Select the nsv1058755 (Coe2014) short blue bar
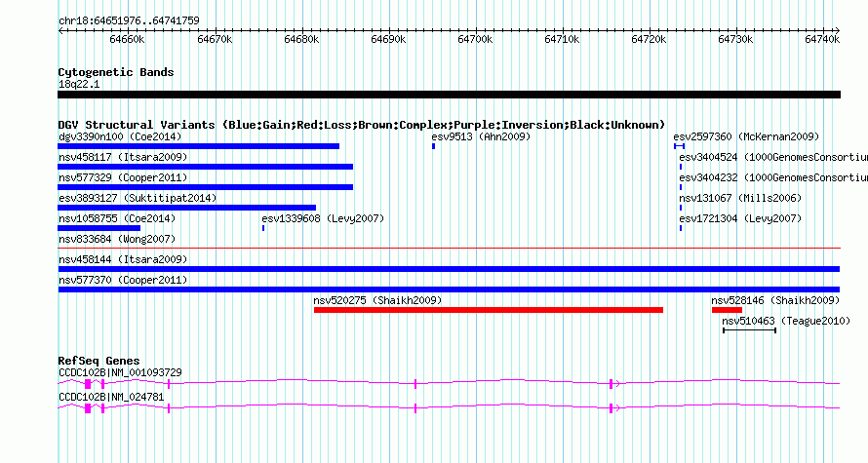 coord(99,228)
